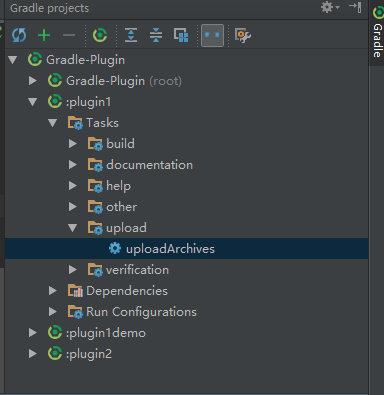Click the green plus Attach Gradle project icon
The width and height of the screenshot is (384, 395).
pos(44,35)
